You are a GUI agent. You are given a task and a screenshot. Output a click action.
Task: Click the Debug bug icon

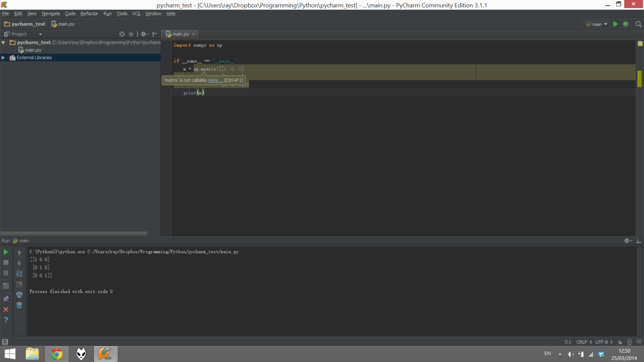tap(626, 24)
